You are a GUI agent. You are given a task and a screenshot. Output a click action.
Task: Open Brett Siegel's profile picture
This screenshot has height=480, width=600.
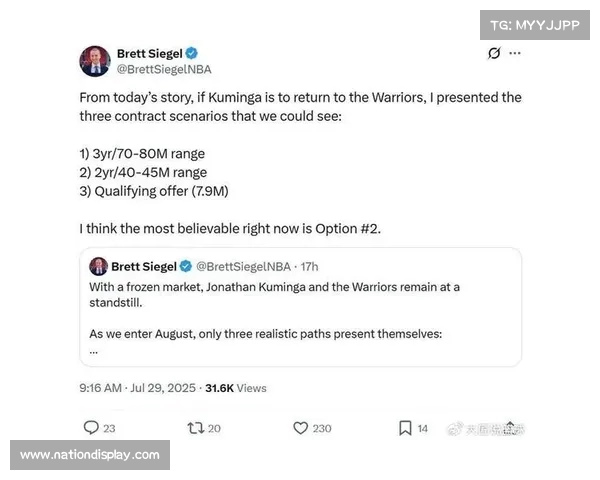(x=95, y=61)
